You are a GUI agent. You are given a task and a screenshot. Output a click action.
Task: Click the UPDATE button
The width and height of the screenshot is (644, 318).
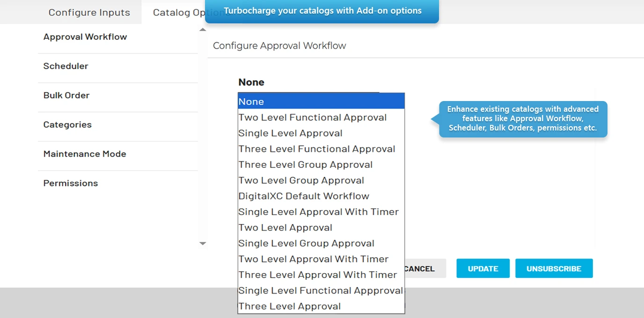pos(483,269)
